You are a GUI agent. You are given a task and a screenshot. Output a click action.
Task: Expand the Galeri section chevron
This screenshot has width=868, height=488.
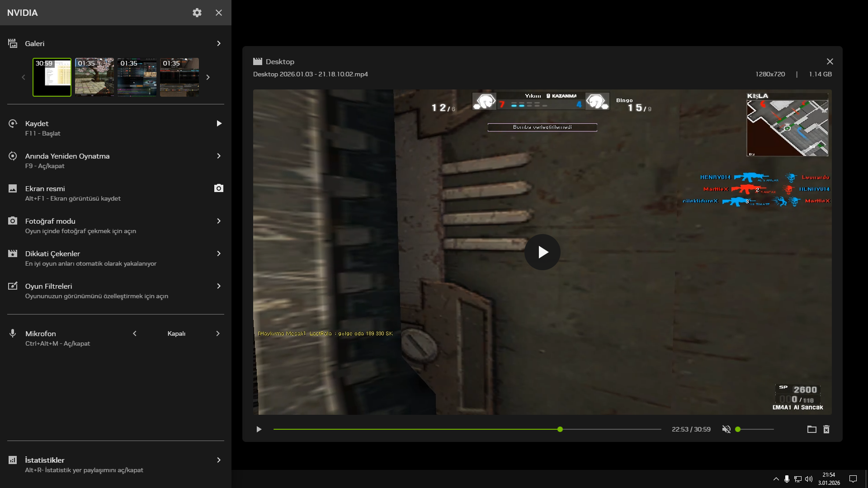(x=219, y=43)
